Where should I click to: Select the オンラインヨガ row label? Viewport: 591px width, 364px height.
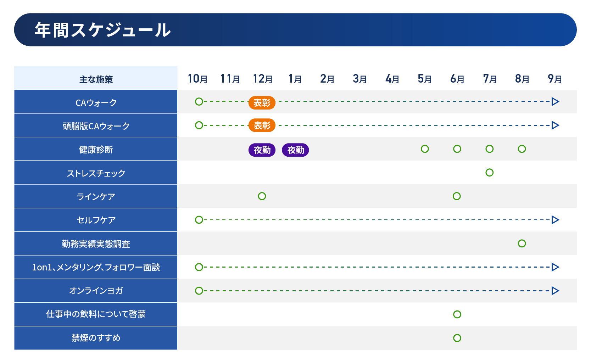(x=96, y=291)
